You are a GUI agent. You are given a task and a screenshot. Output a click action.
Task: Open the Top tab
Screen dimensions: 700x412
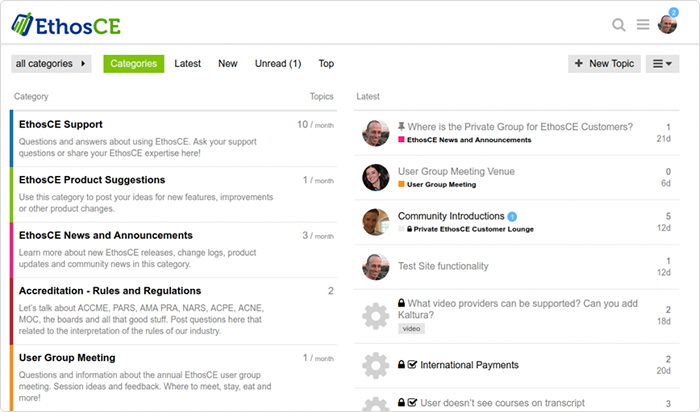point(326,64)
